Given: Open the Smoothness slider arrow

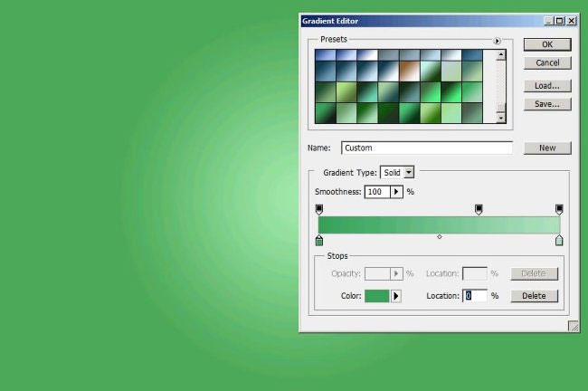Looking at the screenshot, I should click(396, 192).
